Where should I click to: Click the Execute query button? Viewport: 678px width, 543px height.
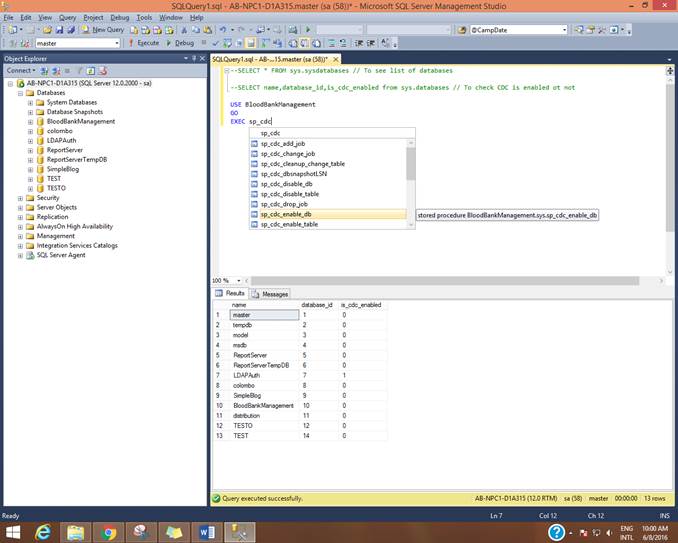point(146,43)
